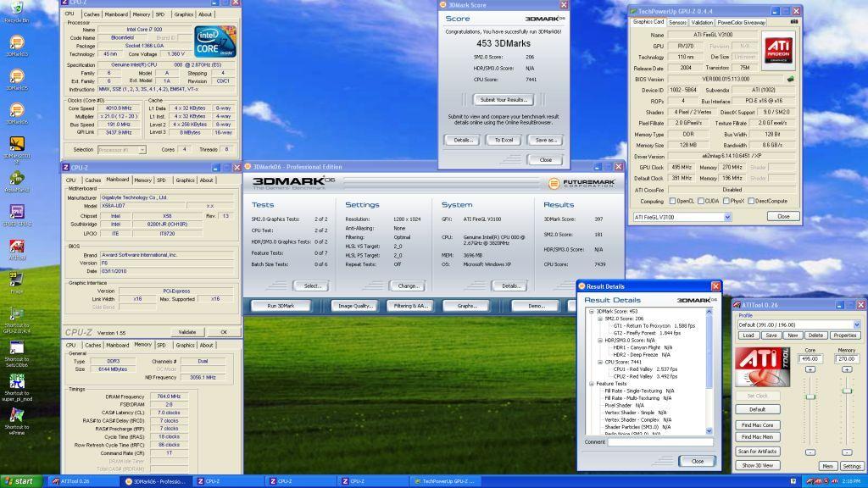Click the Validate button in CPU-Z
Screen dimensions: 868x488
187,332
